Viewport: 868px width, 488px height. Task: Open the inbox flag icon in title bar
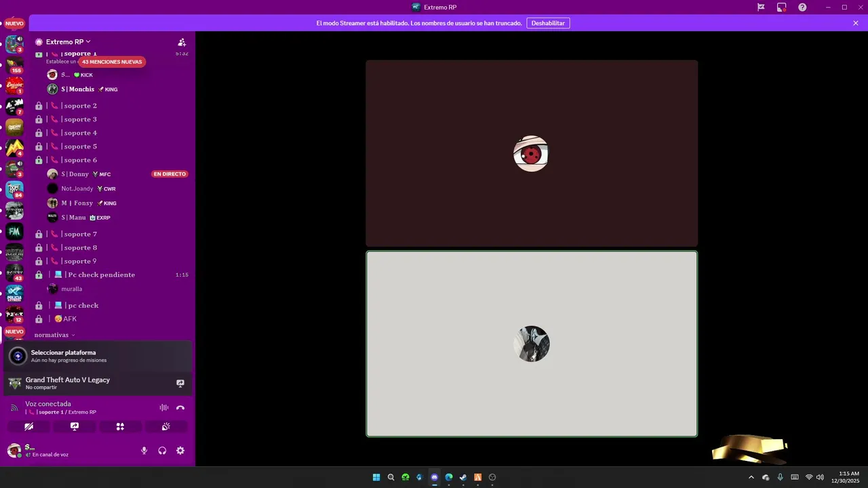point(761,7)
